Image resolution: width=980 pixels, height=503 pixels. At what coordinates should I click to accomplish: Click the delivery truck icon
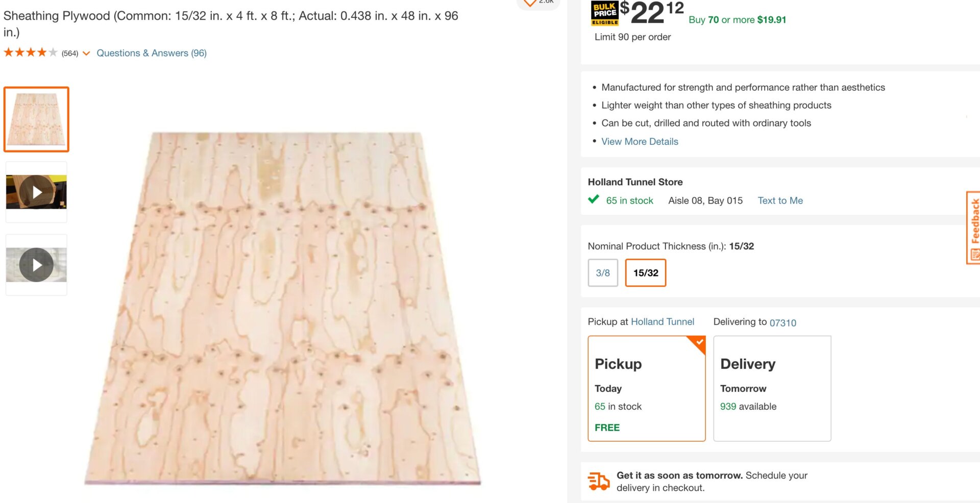pos(599,481)
